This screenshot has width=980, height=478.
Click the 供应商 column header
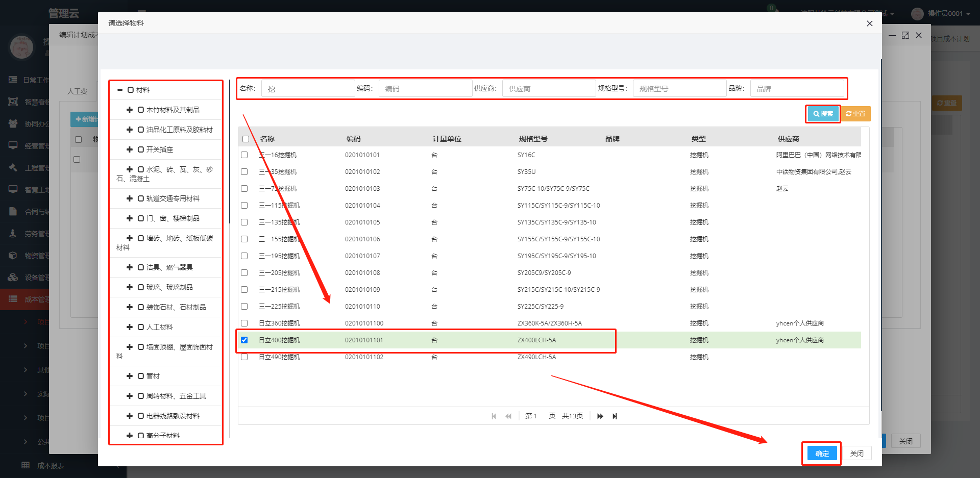(x=789, y=139)
